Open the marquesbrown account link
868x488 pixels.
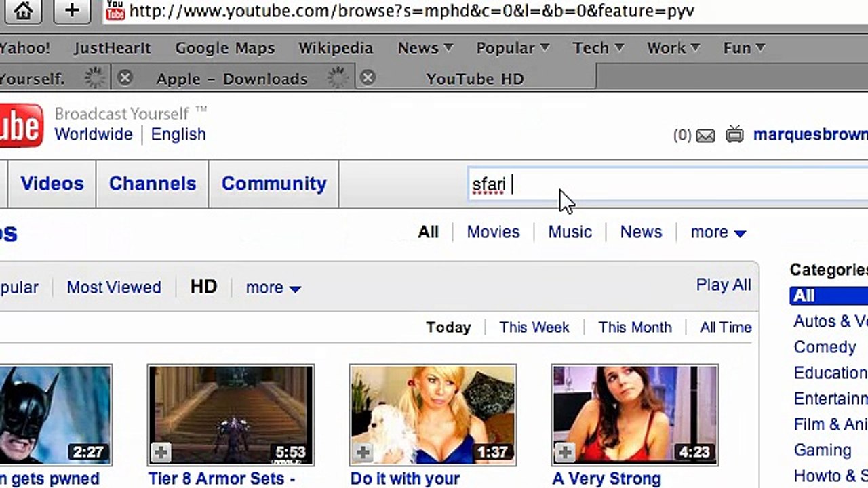(810, 134)
